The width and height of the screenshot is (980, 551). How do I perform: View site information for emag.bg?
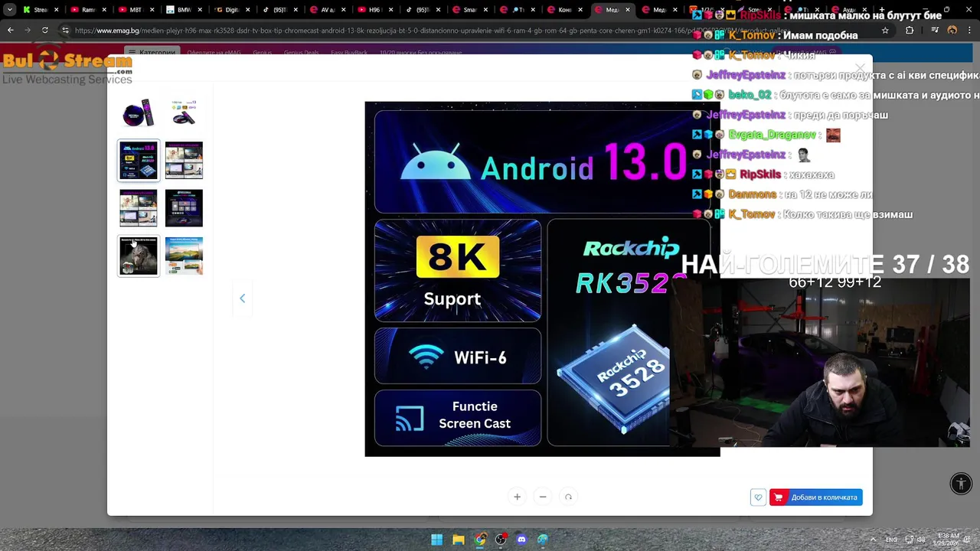pos(65,31)
